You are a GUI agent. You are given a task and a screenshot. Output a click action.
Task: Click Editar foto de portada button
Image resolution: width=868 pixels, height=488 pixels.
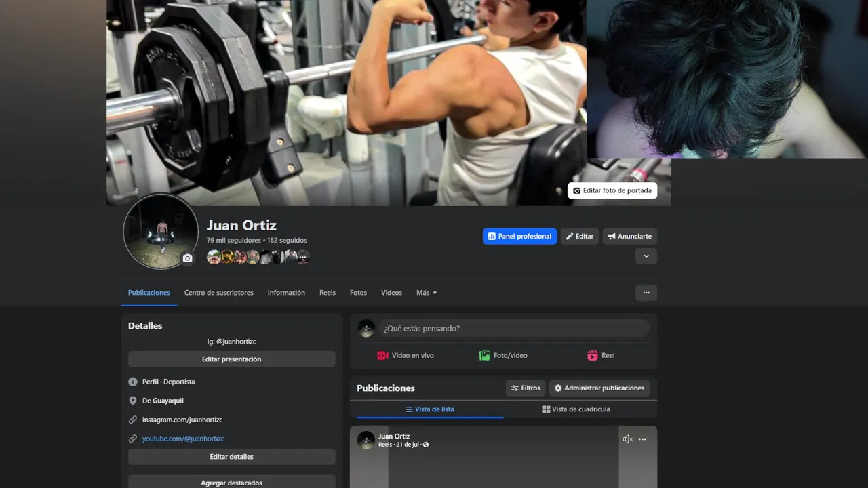pyautogui.click(x=612, y=191)
